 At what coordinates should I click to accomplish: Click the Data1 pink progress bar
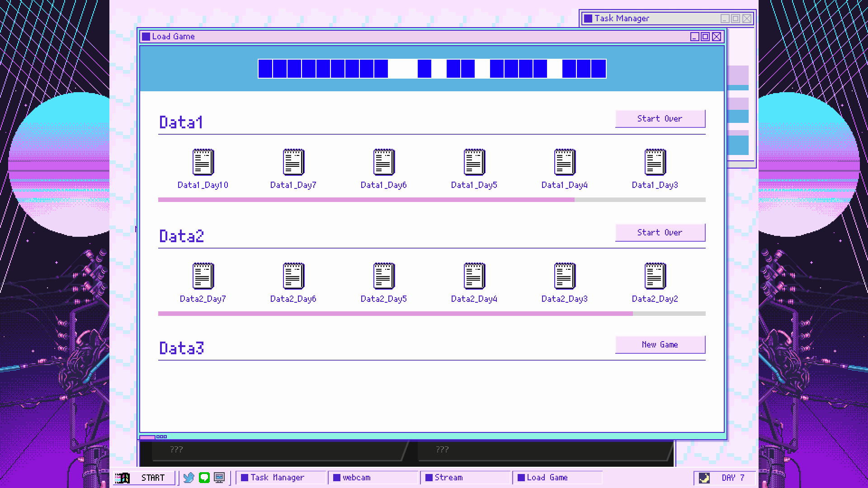click(366, 200)
